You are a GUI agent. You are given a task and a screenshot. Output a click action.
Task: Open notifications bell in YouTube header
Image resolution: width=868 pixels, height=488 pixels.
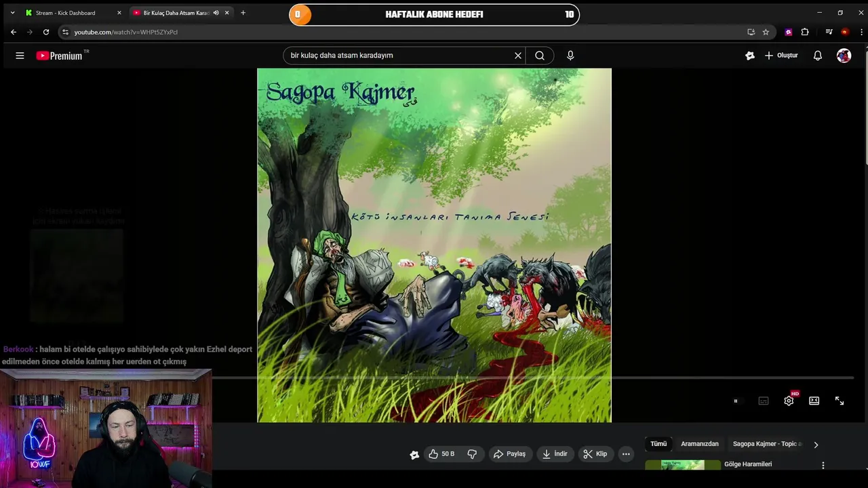(x=818, y=56)
